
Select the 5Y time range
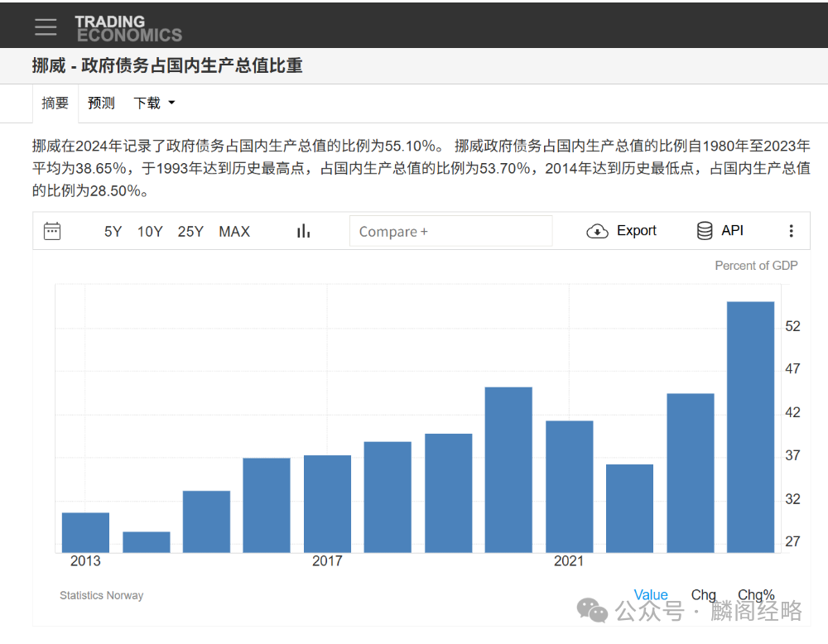[x=113, y=232]
